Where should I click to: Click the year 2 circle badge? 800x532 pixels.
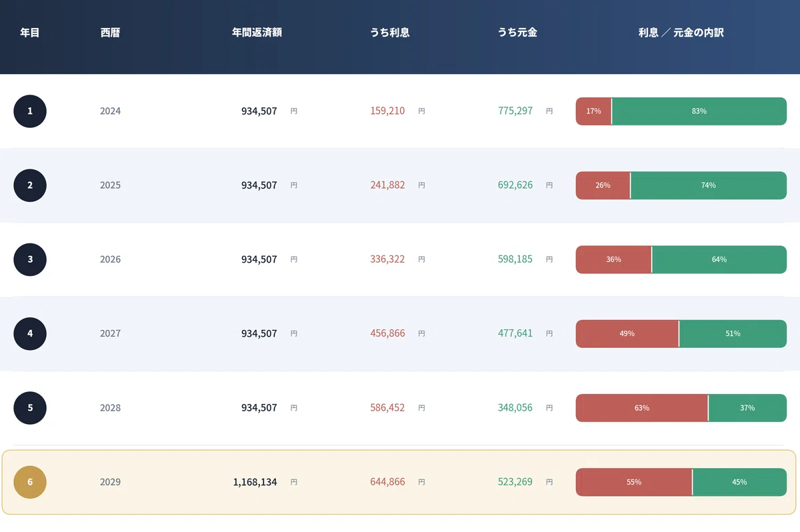click(x=30, y=185)
